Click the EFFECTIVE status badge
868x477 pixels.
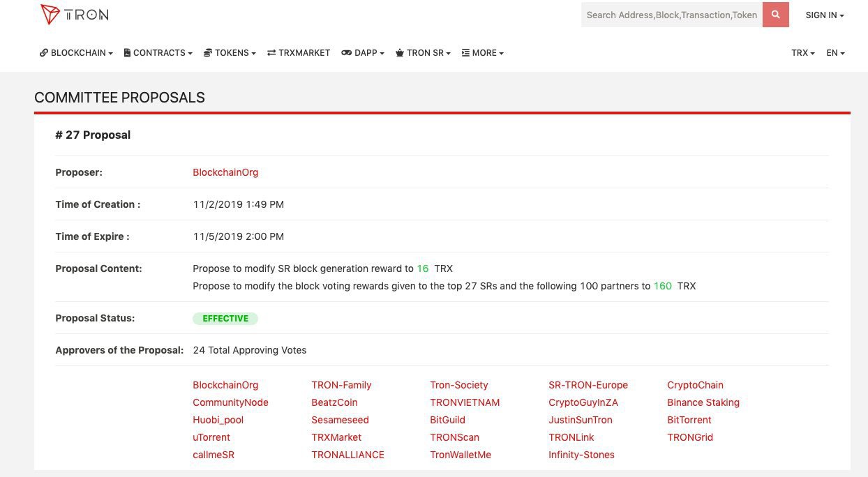(x=225, y=318)
